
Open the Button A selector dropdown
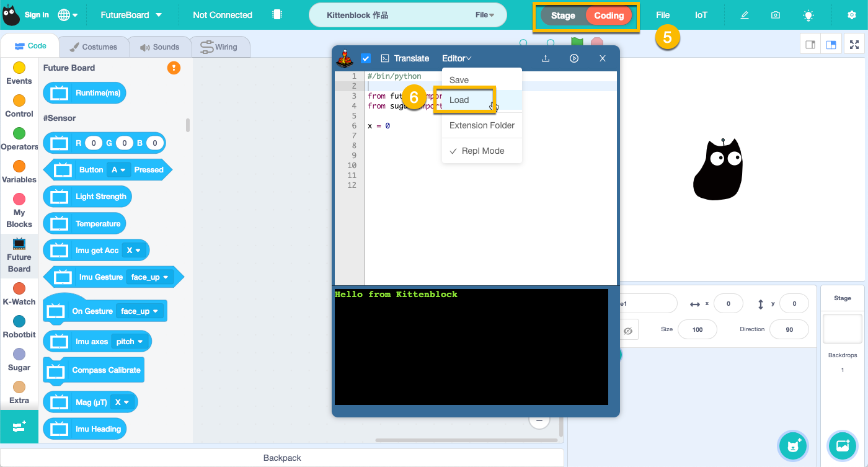(x=118, y=170)
